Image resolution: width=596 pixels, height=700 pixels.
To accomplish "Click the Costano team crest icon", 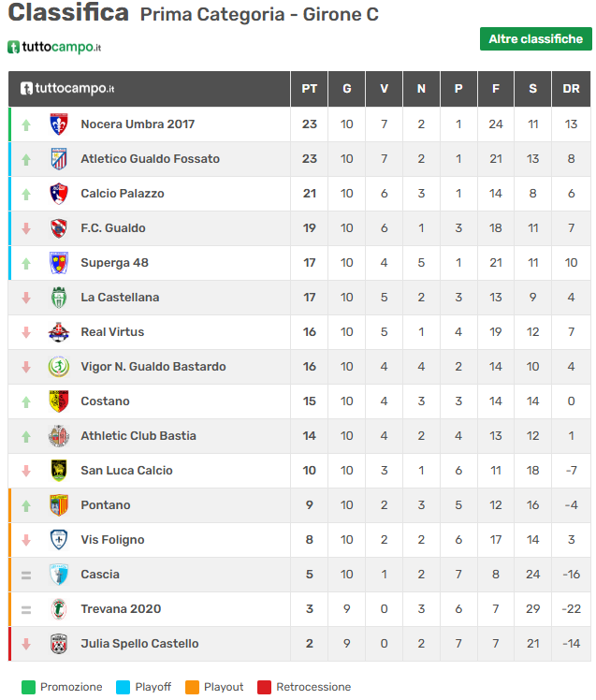I will click(59, 401).
